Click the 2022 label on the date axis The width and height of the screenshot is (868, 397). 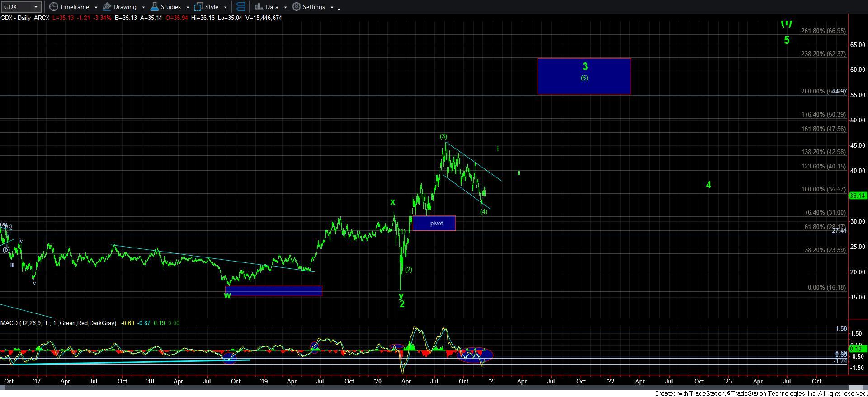pos(610,381)
